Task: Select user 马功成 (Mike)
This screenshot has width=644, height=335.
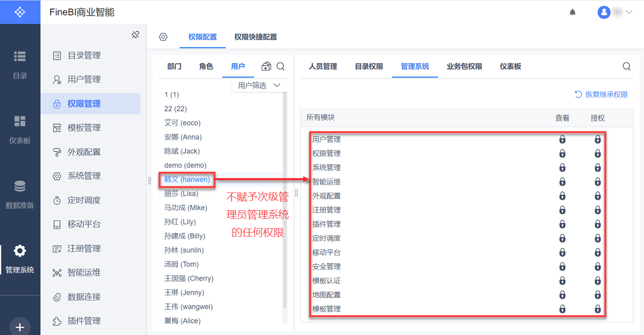Action: pos(186,208)
